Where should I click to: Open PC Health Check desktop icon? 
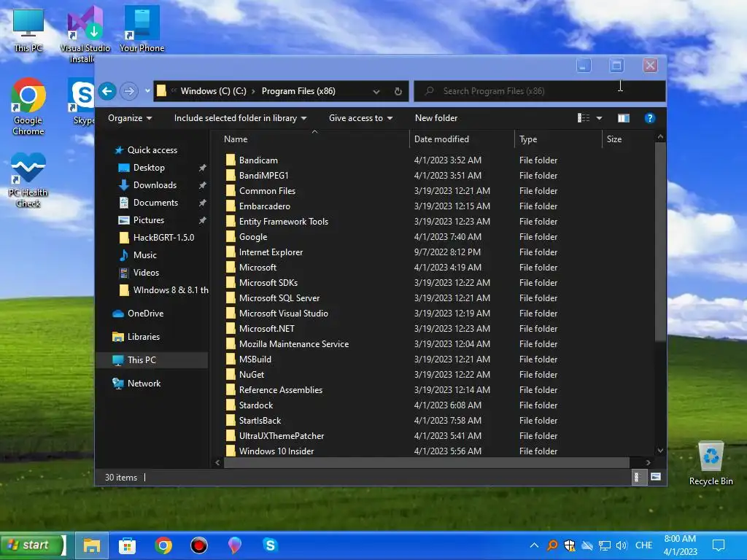point(28,180)
